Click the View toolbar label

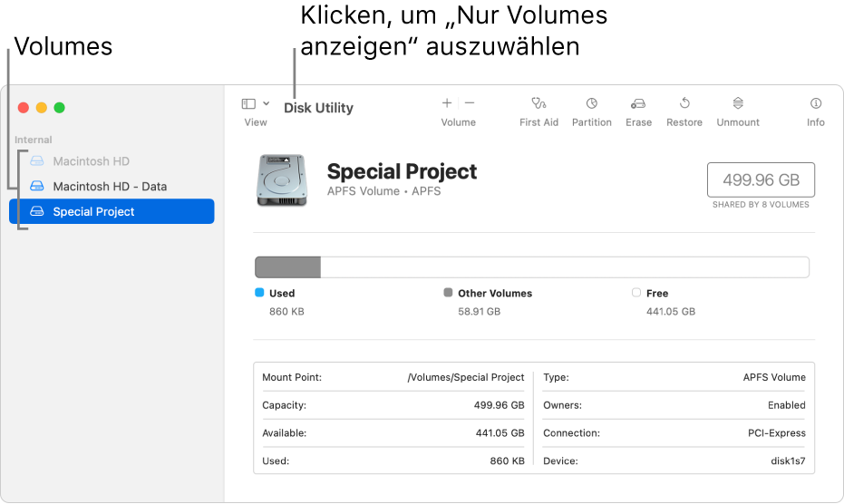click(255, 122)
